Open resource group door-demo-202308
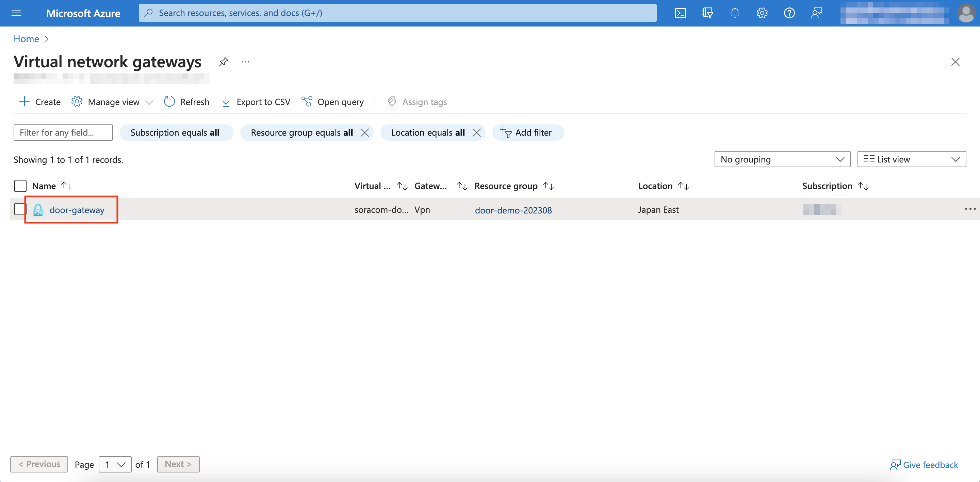 (513, 210)
